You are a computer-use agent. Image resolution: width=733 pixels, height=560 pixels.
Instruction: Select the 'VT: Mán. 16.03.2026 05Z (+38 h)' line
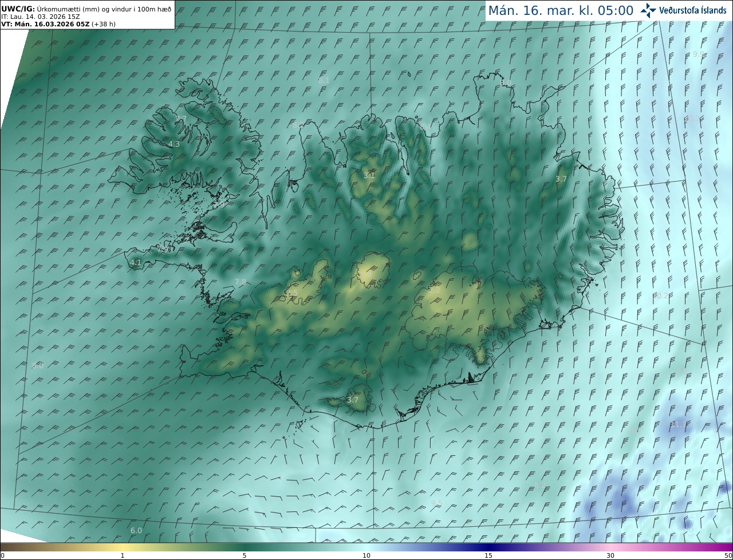coord(58,24)
